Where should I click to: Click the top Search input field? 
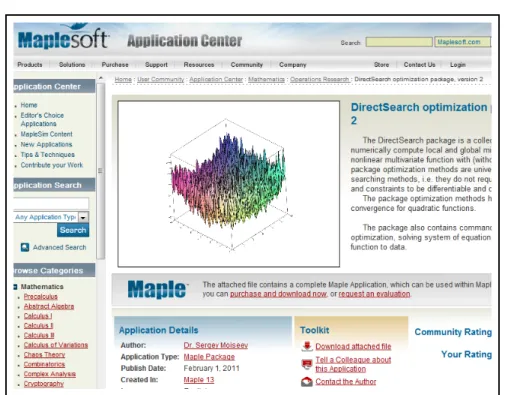point(399,42)
